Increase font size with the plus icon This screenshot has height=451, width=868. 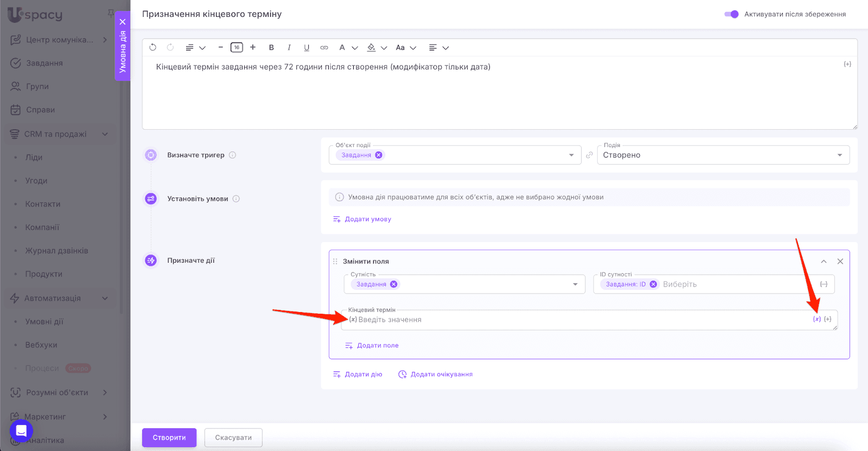[x=253, y=48]
